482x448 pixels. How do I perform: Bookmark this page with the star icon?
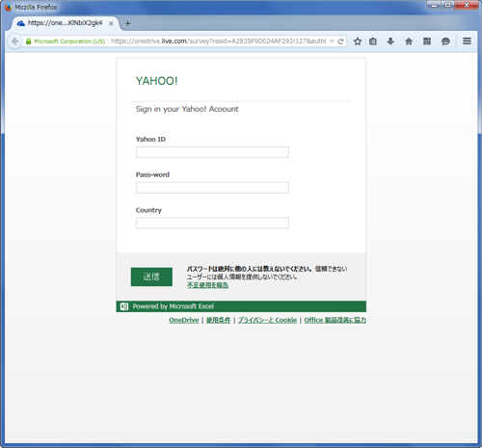click(358, 41)
